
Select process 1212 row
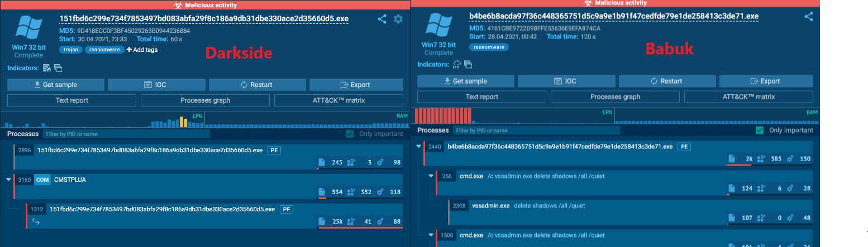[x=214, y=215]
